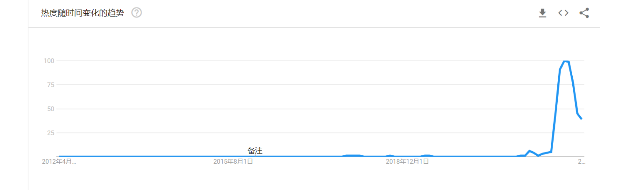Screen dimensions: 644x190
Task: Select the 50 y-axis label
Action: [x=51, y=109]
